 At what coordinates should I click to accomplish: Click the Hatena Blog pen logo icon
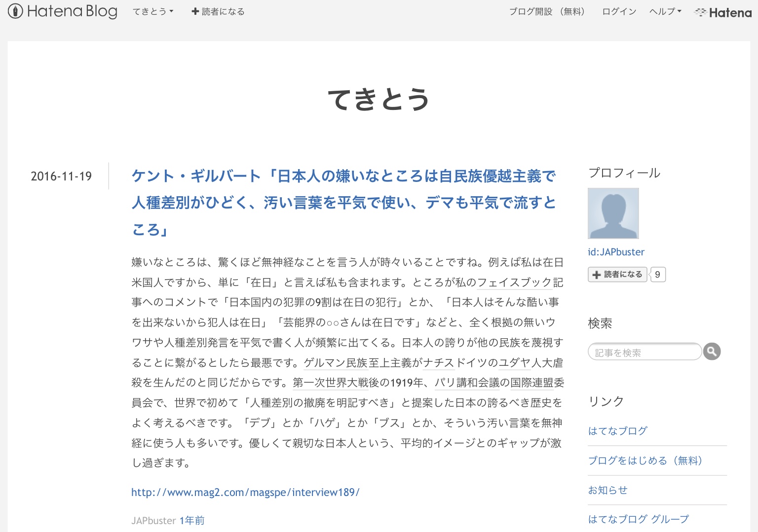[x=15, y=11]
